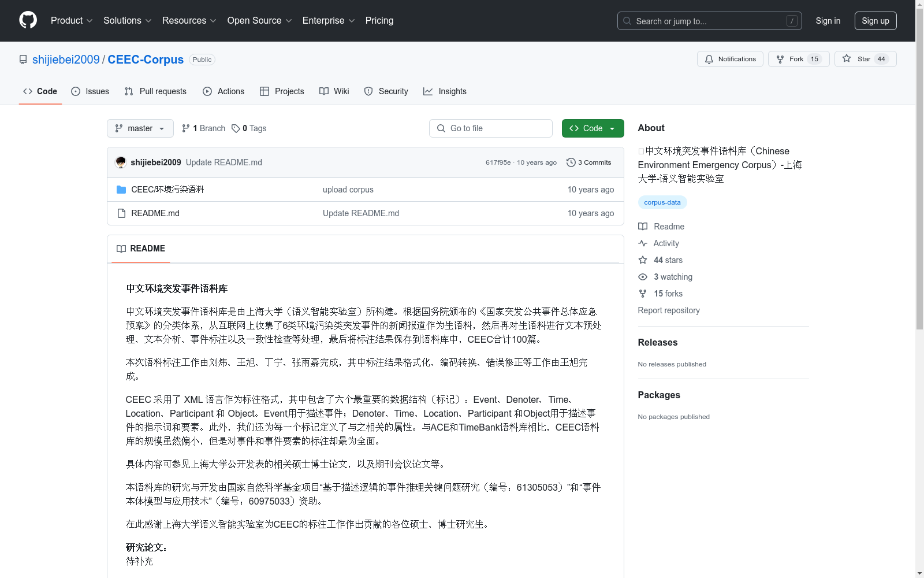Viewport: 924px width, 578px height.
Task: Switch to the Actions tab
Action: [223, 91]
